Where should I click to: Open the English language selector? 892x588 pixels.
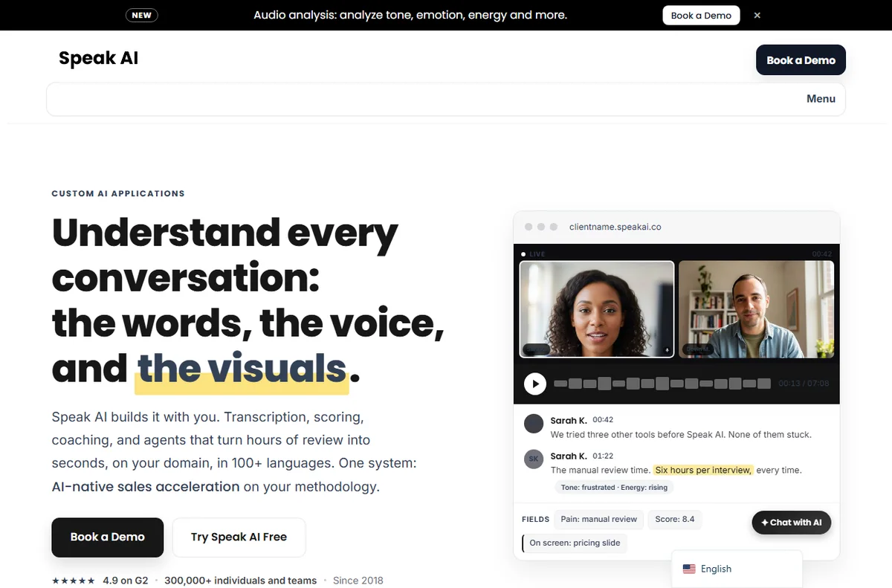(737, 569)
